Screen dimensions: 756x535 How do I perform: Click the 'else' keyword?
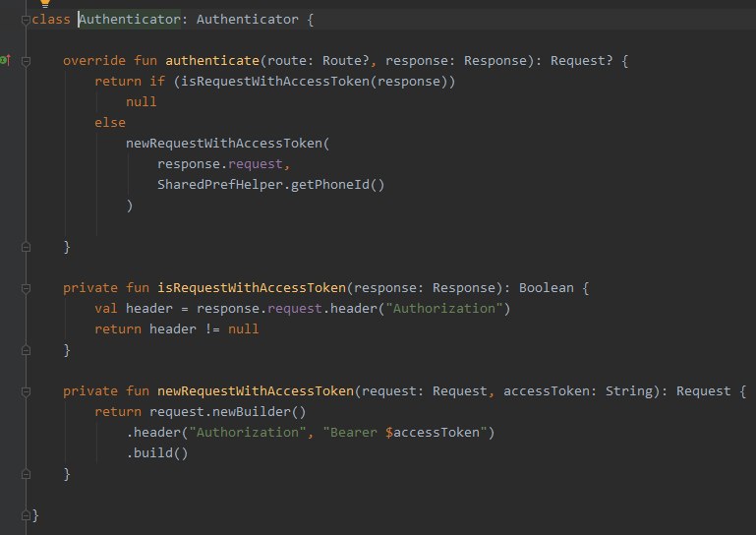(x=110, y=123)
